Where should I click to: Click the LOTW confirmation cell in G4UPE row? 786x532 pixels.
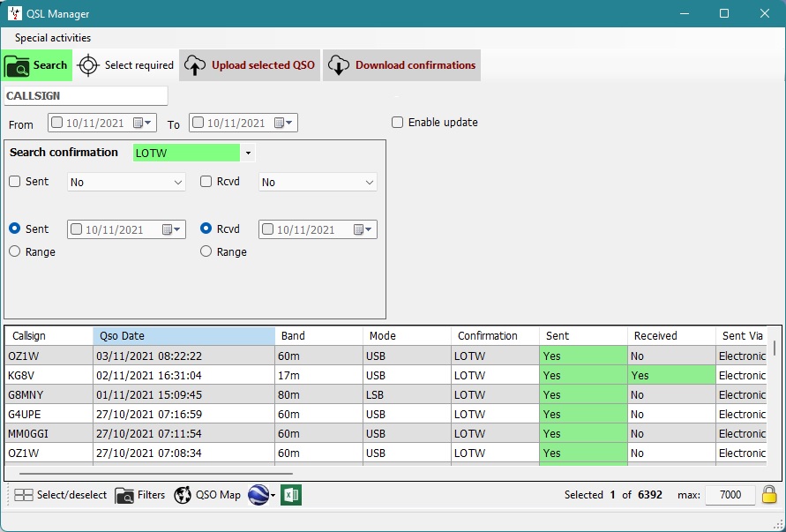[495, 414]
